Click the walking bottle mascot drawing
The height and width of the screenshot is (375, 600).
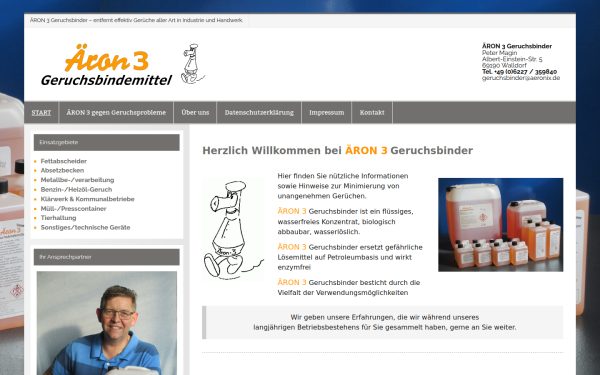coord(233,230)
